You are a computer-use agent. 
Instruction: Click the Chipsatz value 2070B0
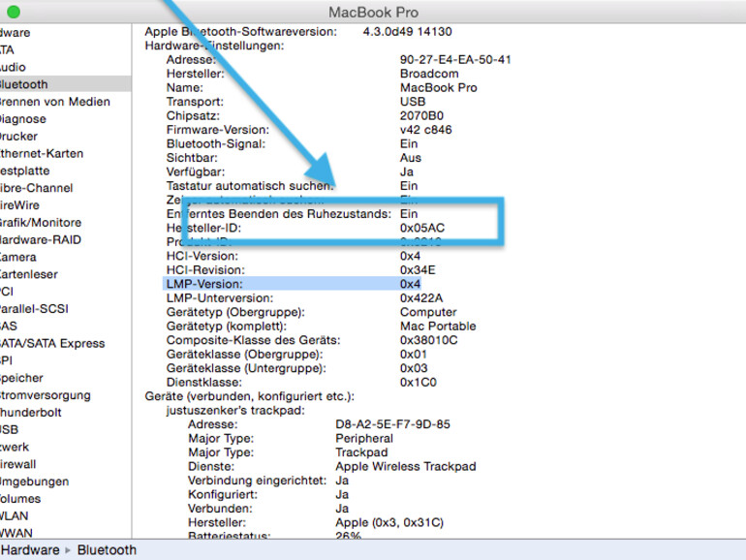pyautogui.click(x=421, y=115)
